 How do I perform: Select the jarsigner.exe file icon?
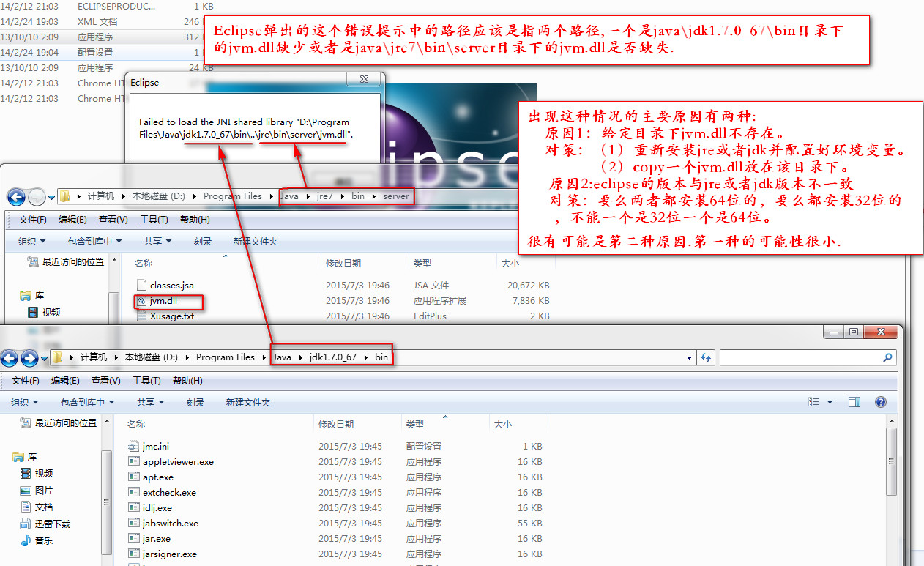pyautogui.click(x=133, y=554)
